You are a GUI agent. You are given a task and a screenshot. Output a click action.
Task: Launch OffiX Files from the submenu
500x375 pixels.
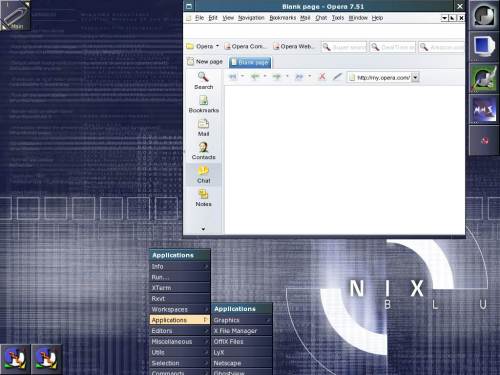[x=242, y=342]
